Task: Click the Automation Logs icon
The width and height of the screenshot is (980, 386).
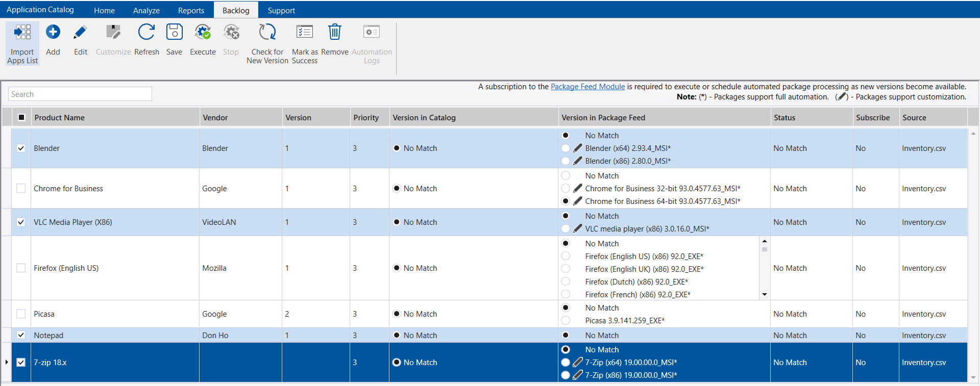Action: coord(372,32)
